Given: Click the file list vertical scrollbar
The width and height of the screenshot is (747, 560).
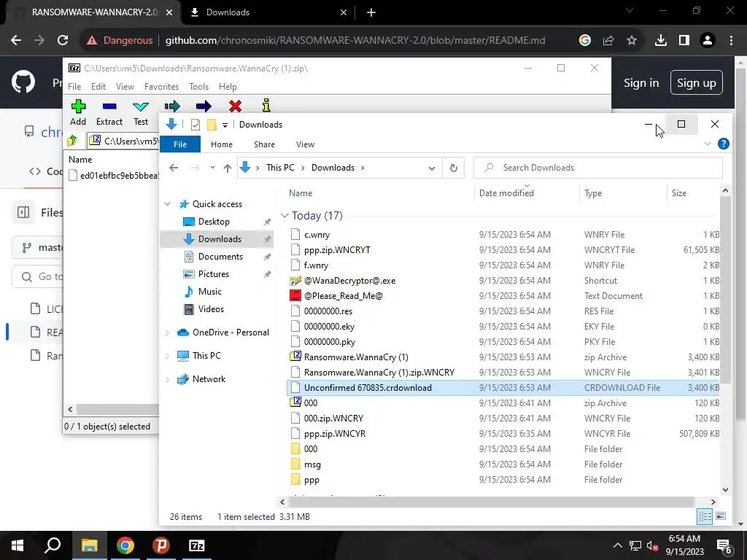Looking at the screenshot, I should [725, 289].
